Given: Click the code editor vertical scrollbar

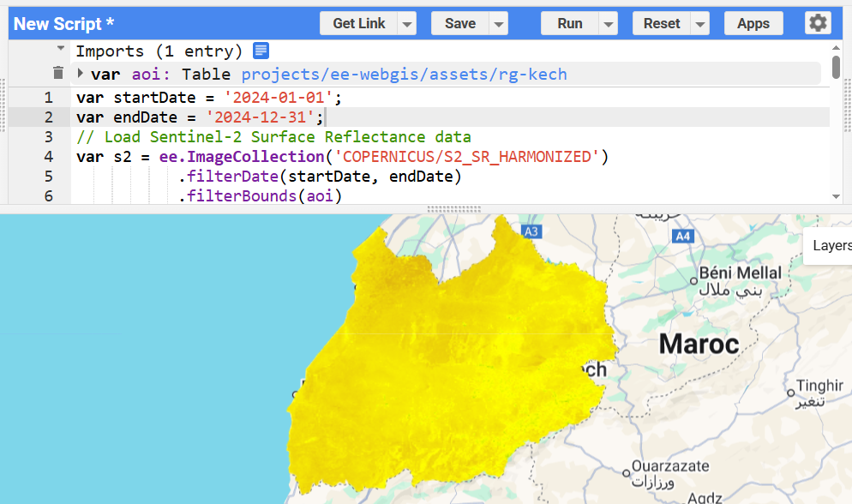Looking at the screenshot, I should click(x=836, y=66).
